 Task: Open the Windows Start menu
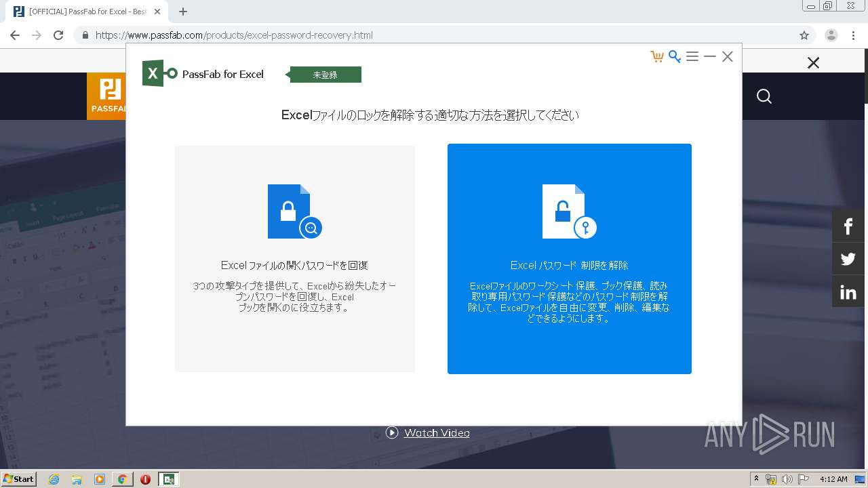(x=18, y=479)
